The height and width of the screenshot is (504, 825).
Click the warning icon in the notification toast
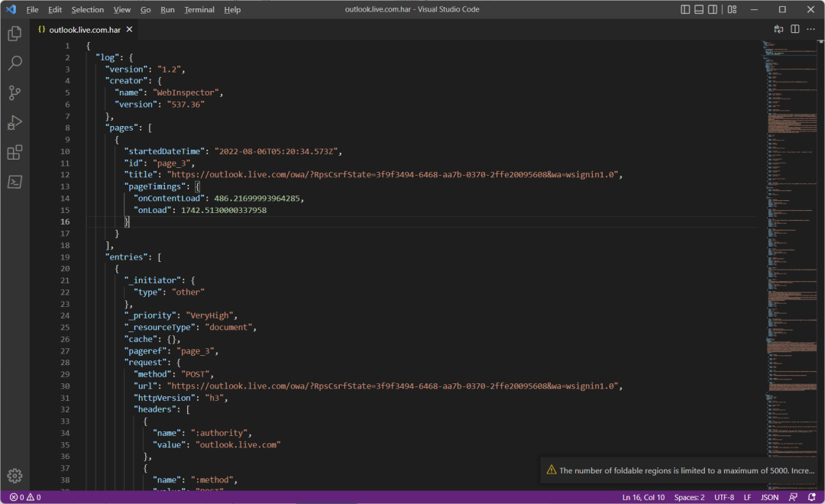pyautogui.click(x=552, y=470)
